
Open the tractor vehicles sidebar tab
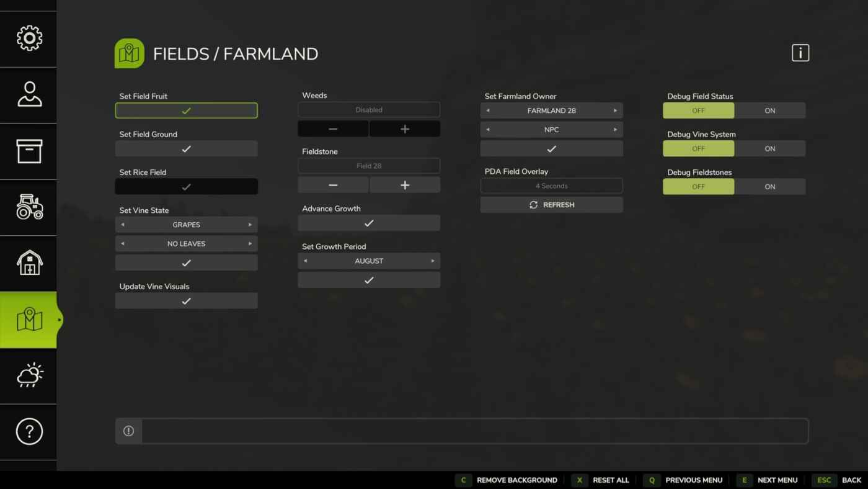29,207
